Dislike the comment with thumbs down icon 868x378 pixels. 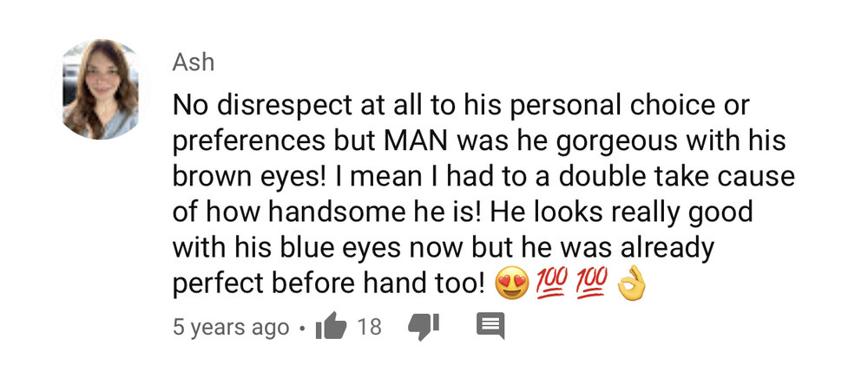(x=424, y=327)
